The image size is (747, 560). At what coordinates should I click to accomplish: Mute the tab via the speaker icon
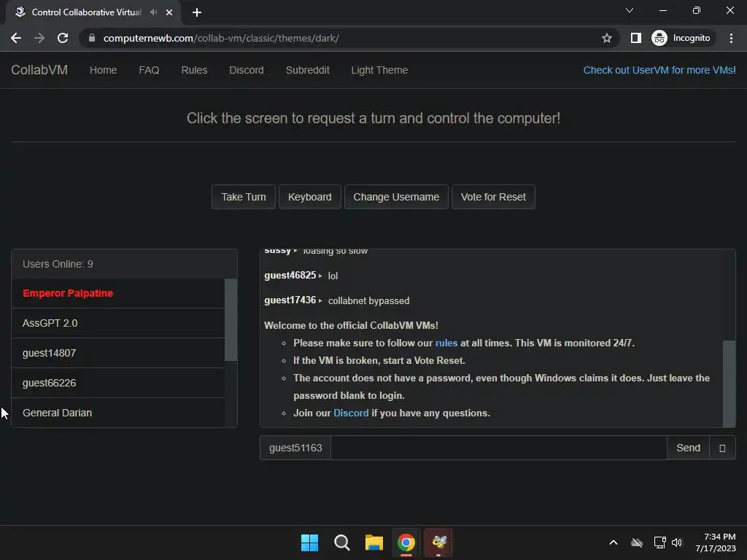coord(153,12)
